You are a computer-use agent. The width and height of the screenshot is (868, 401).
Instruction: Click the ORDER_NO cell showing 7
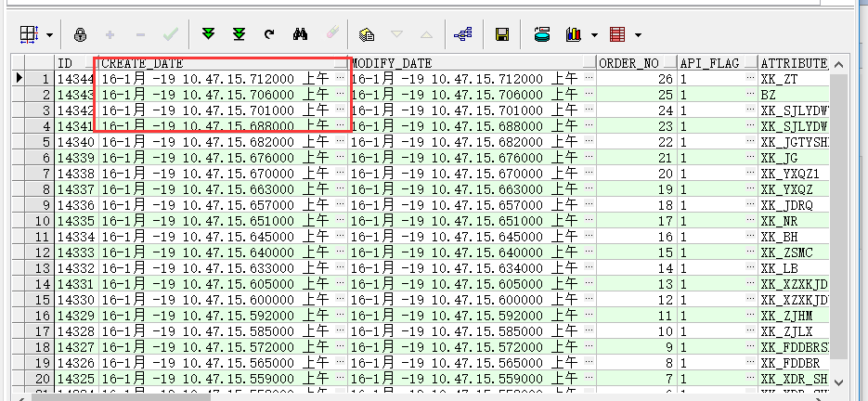(x=637, y=380)
